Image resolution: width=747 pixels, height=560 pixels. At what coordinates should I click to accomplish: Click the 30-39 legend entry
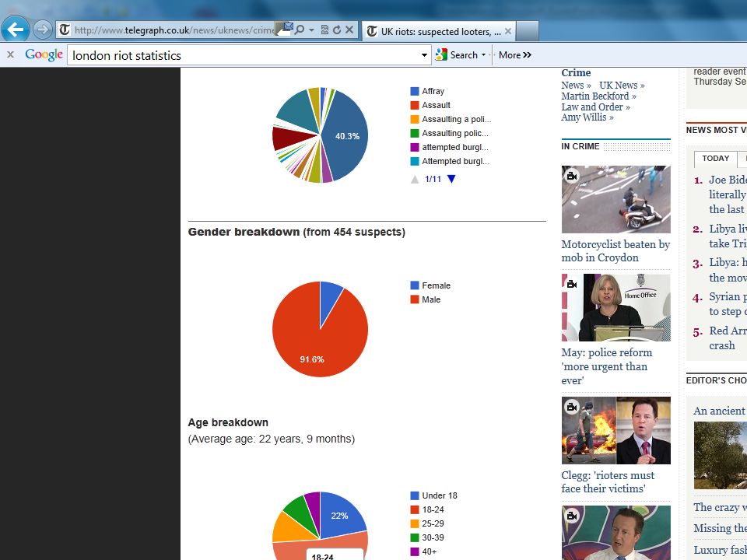tap(427, 537)
